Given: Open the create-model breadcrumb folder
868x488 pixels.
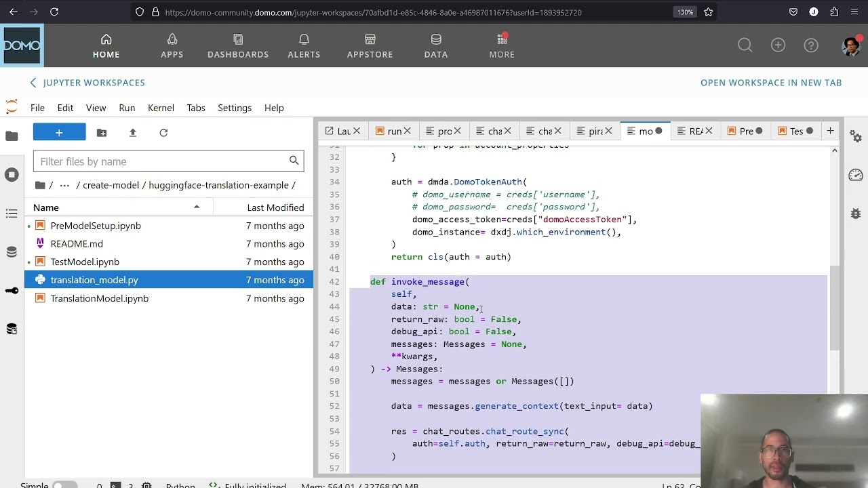Looking at the screenshot, I should pos(111,185).
